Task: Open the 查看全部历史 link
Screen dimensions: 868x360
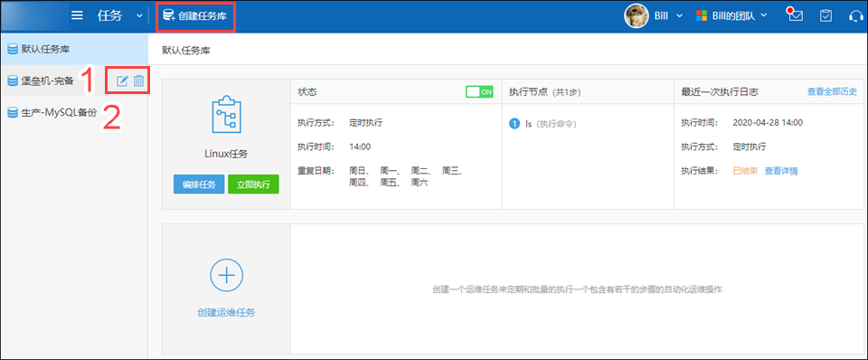Action: pyautogui.click(x=832, y=92)
